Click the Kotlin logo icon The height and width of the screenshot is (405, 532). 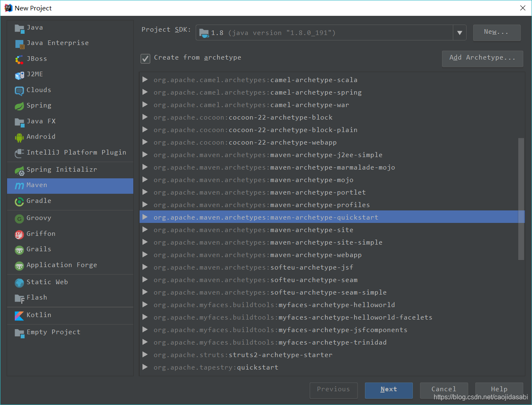coord(20,316)
